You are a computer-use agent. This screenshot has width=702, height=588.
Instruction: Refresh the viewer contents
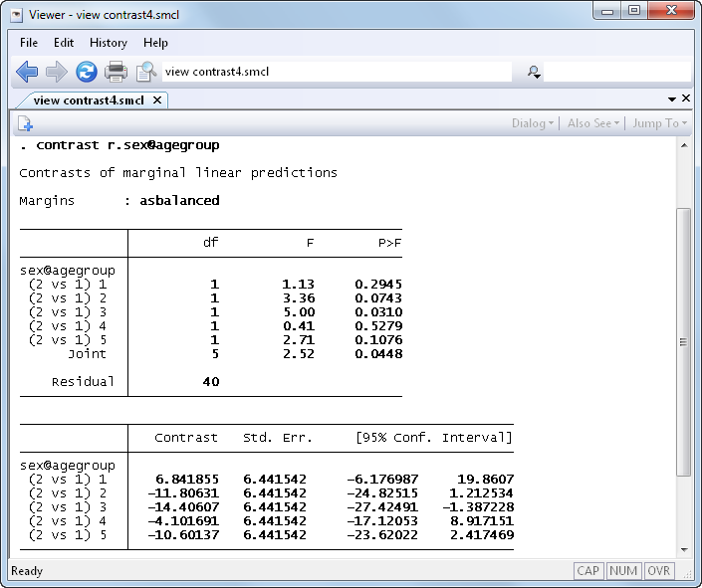(x=87, y=72)
